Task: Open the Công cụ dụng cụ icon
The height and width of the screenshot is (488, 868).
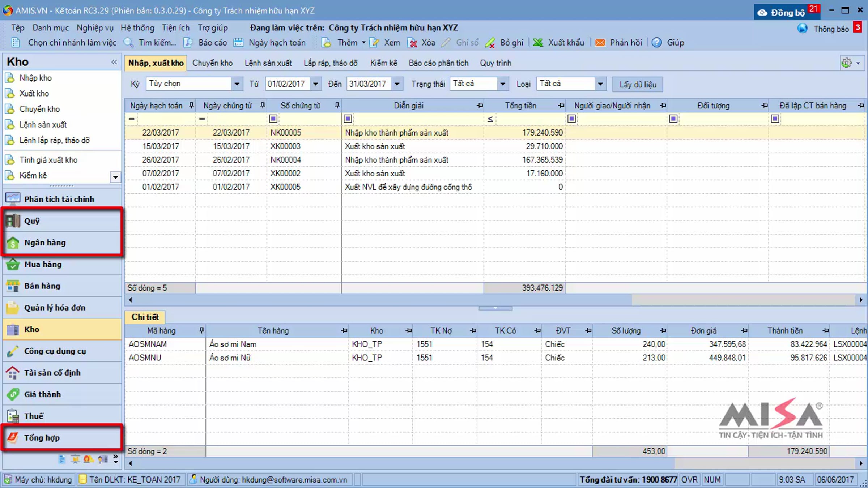Action: (x=13, y=351)
